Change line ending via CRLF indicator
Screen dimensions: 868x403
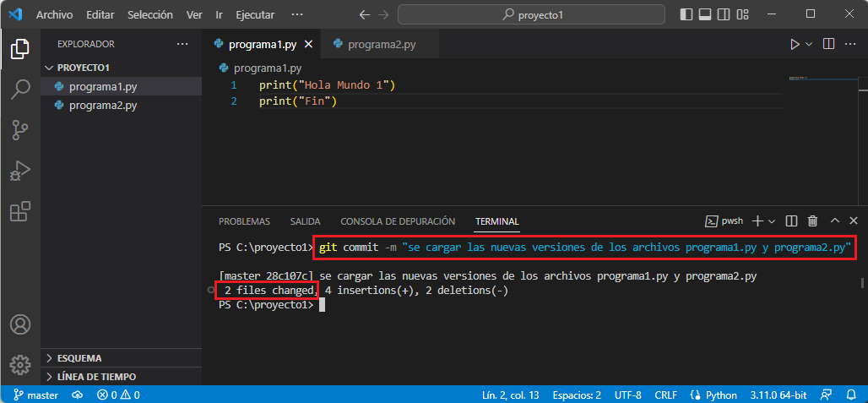click(x=665, y=395)
